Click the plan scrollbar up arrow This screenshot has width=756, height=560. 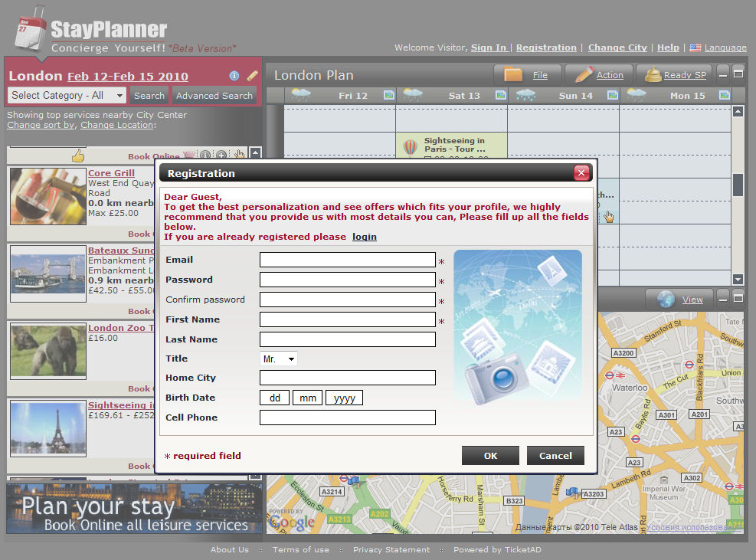[738, 111]
